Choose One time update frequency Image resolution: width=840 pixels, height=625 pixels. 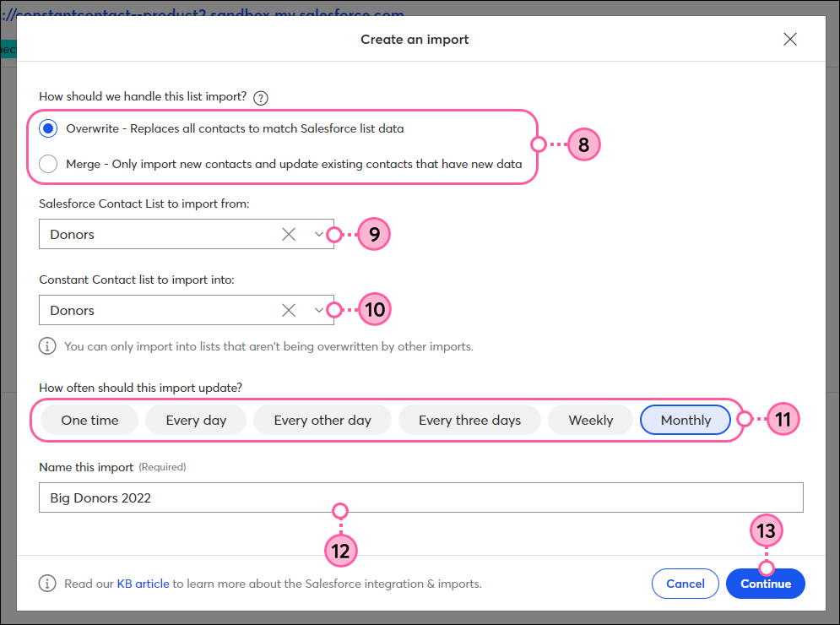click(89, 421)
